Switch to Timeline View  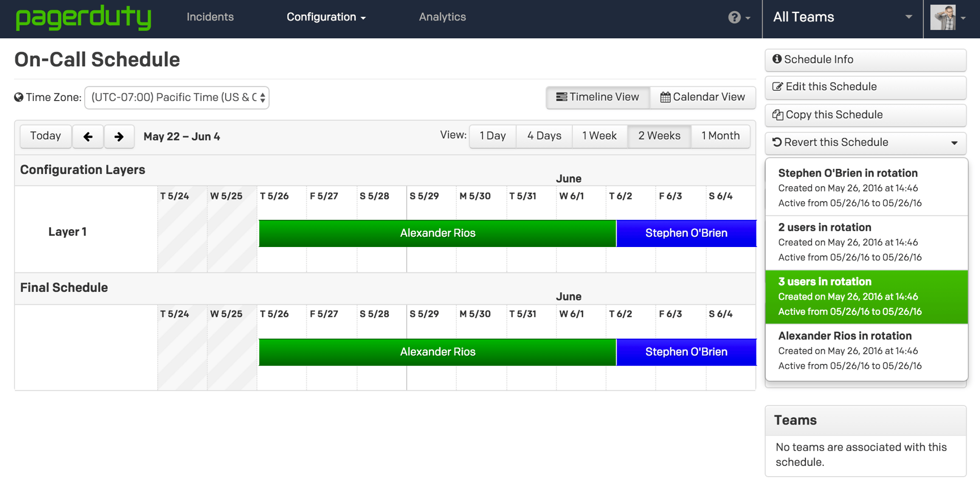pos(598,97)
